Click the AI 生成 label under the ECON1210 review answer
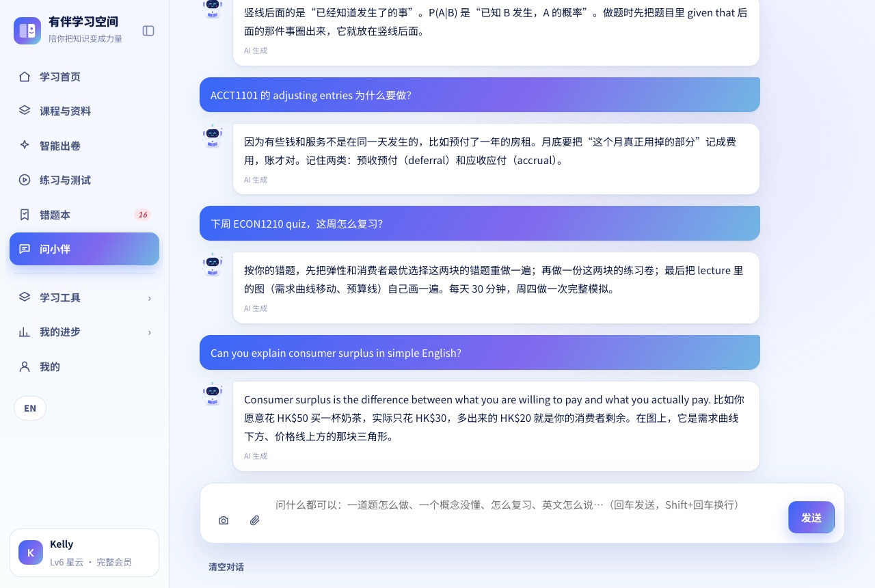 pos(256,308)
